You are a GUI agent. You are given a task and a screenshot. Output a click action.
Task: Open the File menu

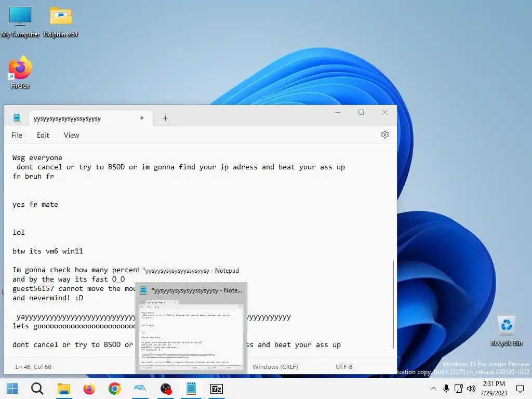[x=17, y=135]
